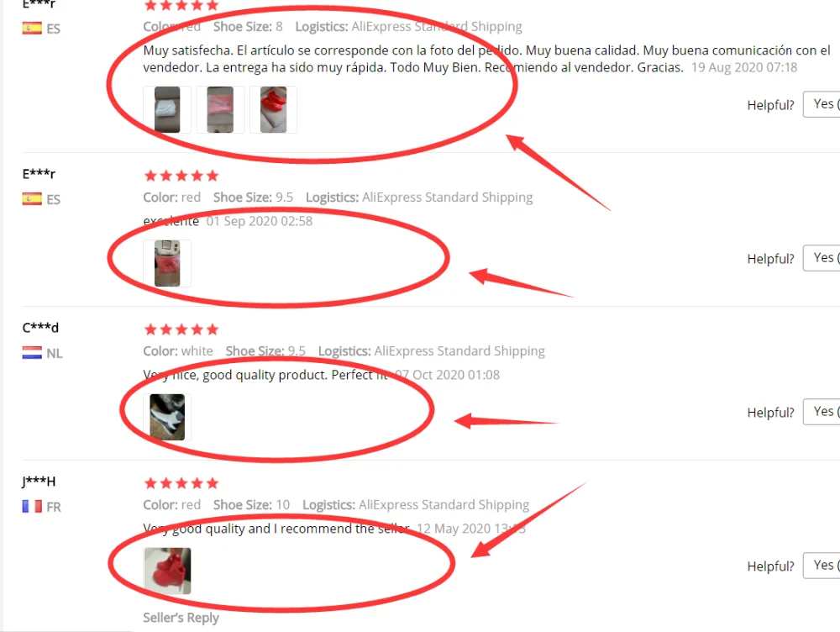This screenshot has width=840, height=632.
Task: Open second pink photo in Muy satisfecha review
Action: [220, 109]
